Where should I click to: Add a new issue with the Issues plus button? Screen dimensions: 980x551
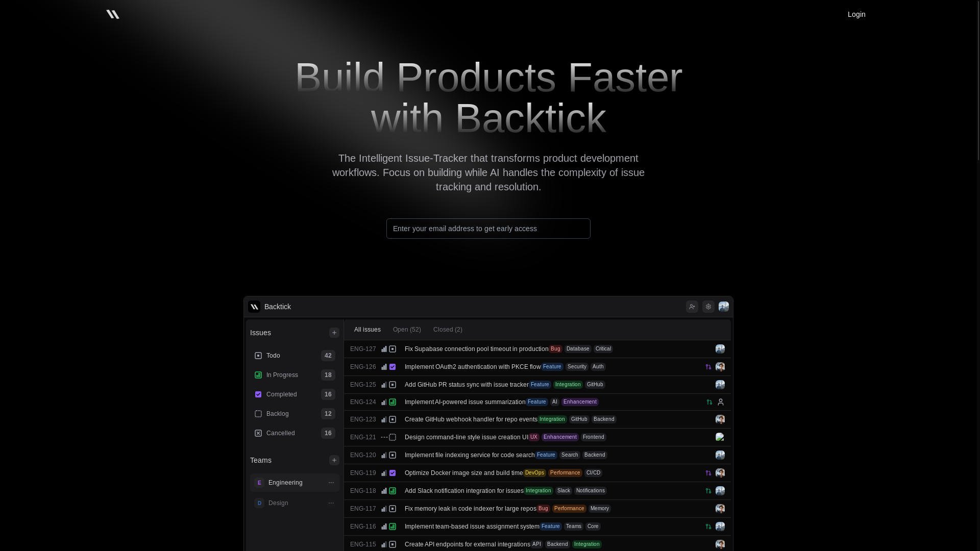(334, 333)
